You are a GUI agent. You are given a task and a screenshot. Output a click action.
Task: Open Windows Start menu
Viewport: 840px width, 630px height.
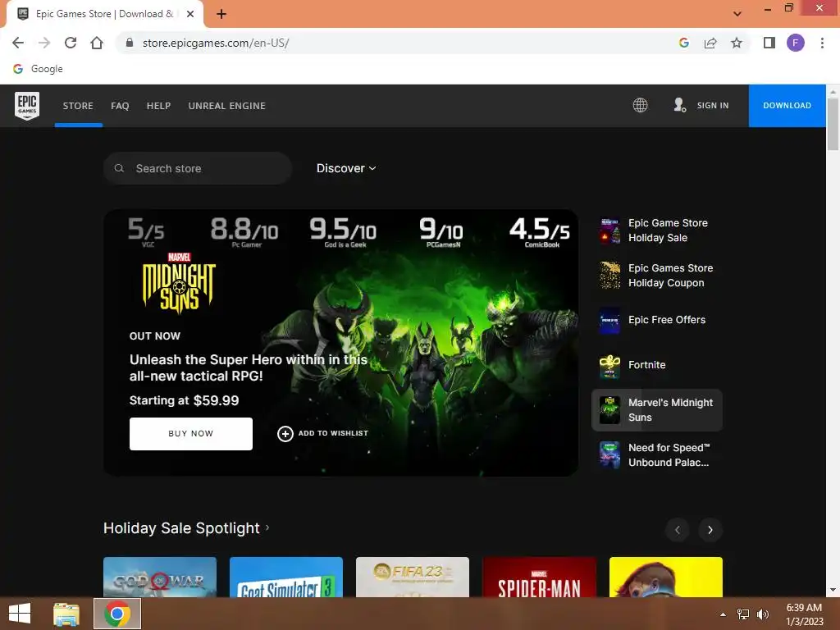click(20, 614)
